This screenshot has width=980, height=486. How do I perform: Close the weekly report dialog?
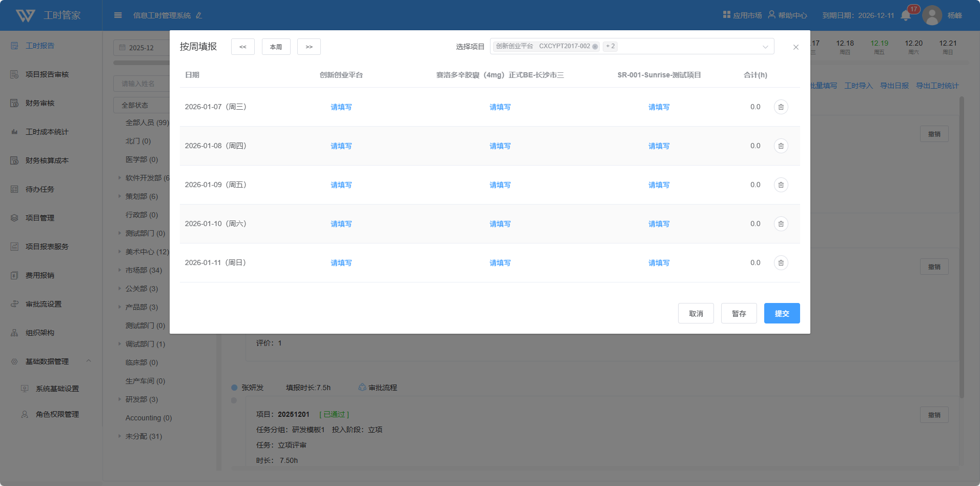(795, 47)
